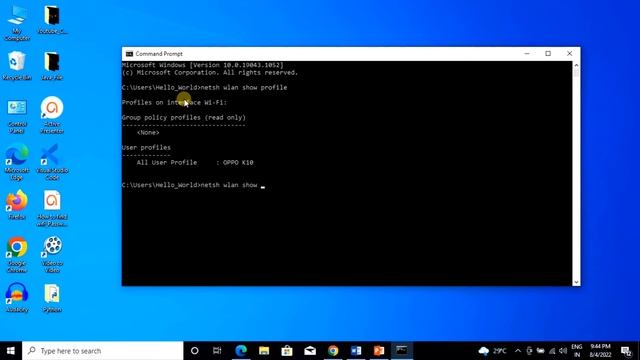Launch the Audacity desktop shortcut
Viewport: 640px width, 360px height.
pos(17,298)
